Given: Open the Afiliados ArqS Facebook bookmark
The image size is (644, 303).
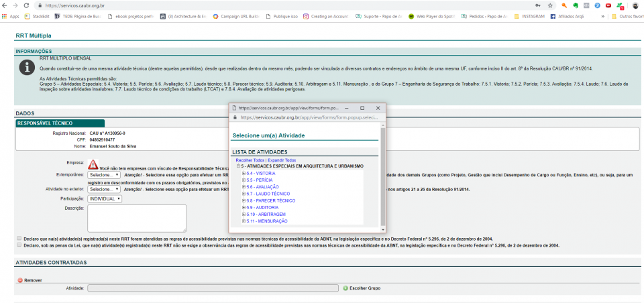Looking at the screenshot, I should pos(568,16).
